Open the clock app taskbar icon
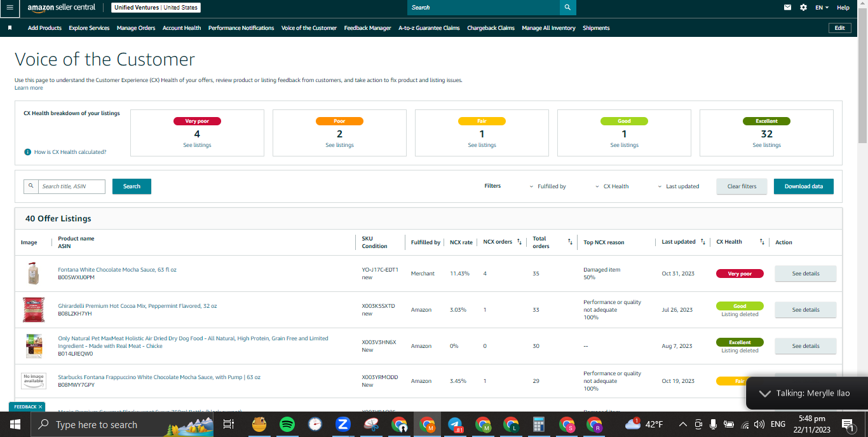Viewport: 868px width, 437px height. (315, 424)
